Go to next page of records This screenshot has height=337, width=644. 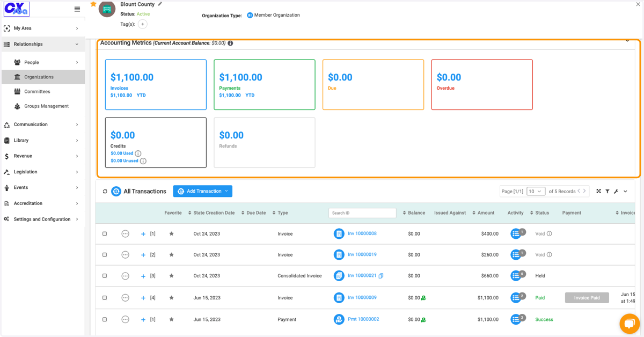point(585,191)
